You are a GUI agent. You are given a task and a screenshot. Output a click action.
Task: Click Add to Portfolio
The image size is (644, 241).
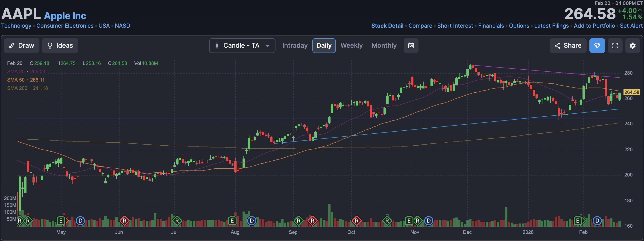[x=594, y=26]
